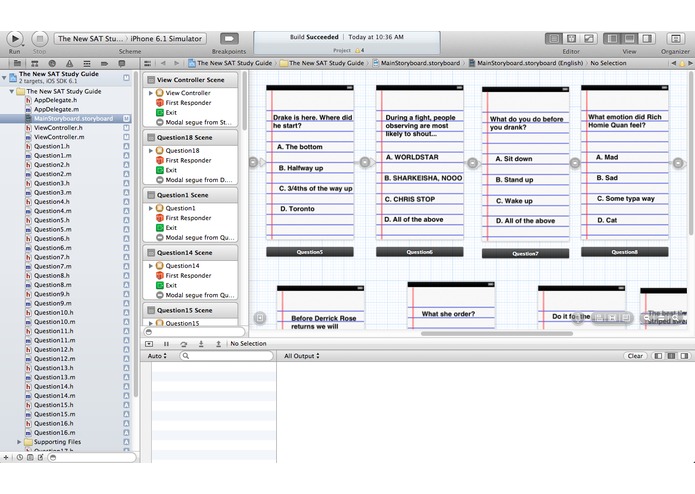Add new file with plus button
Screen dimensions: 695x494
point(6,457)
